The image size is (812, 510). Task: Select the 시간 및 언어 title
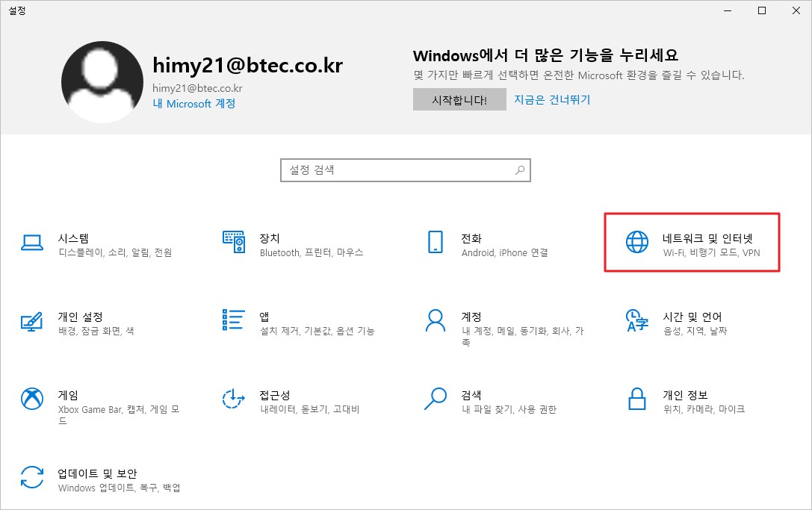[692, 317]
